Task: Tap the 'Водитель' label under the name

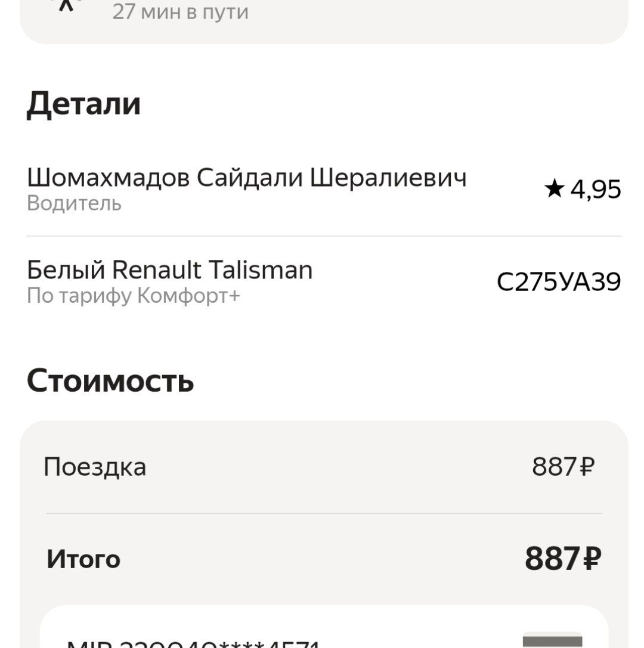Action: coord(74,204)
